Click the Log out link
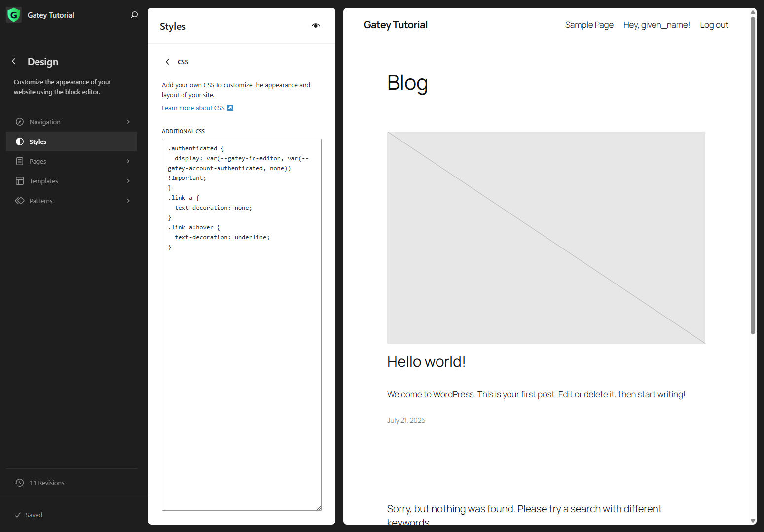 [714, 25]
